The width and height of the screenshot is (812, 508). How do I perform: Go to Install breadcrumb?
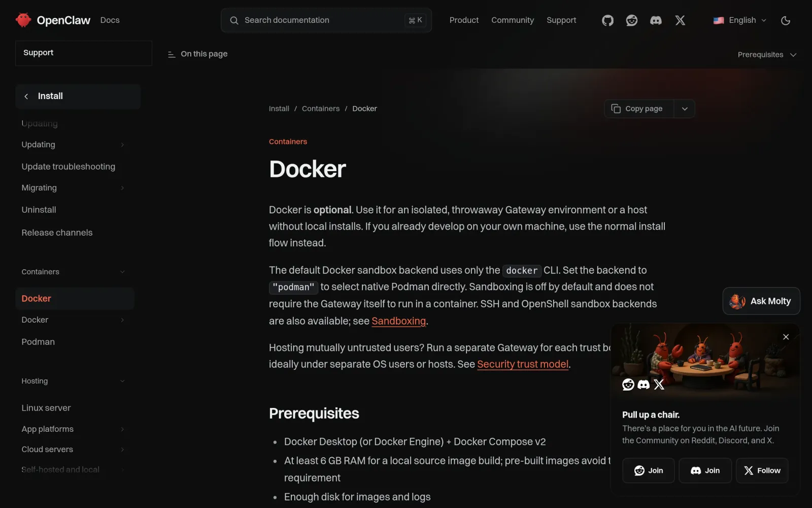[279, 109]
